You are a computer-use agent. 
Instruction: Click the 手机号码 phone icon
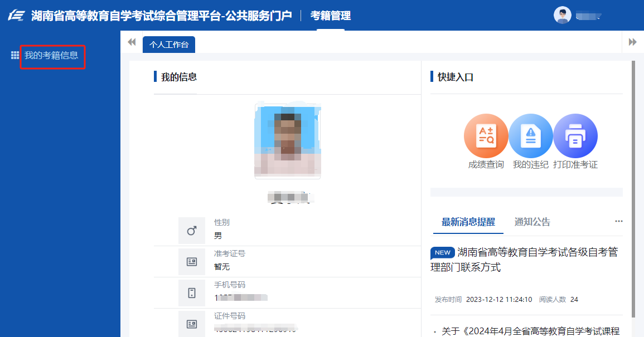coord(192,293)
